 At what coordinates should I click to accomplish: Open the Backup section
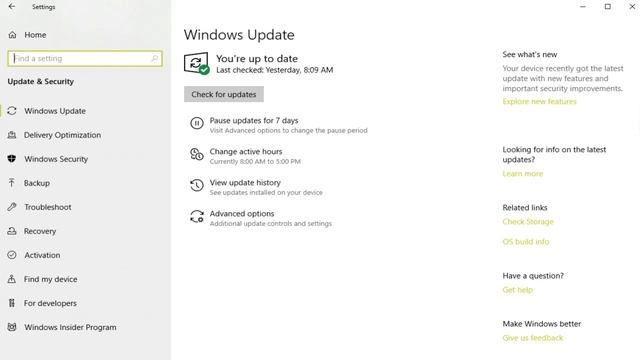pyautogui.click(x=37, y=183)
